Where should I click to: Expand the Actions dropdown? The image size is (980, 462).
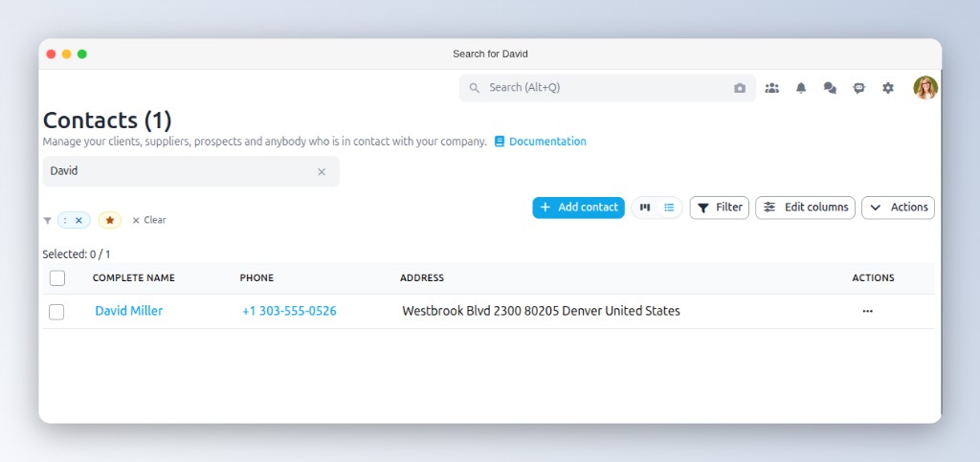point(898,208)
